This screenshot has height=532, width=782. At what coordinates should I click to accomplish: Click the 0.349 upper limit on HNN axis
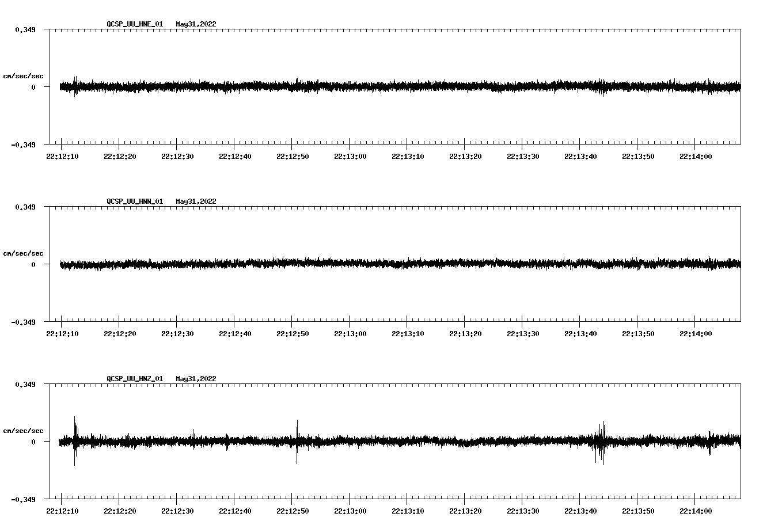(x=25, y=207)
